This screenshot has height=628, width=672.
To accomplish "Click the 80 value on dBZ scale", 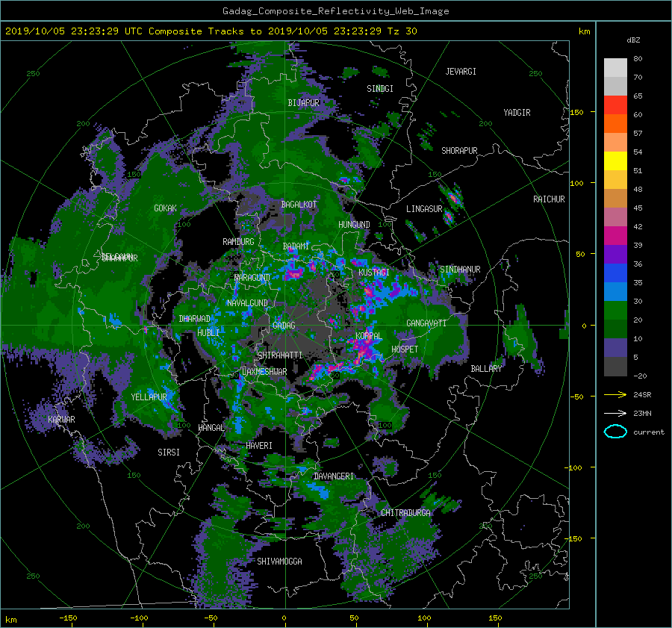I will (x=638, y=59).
